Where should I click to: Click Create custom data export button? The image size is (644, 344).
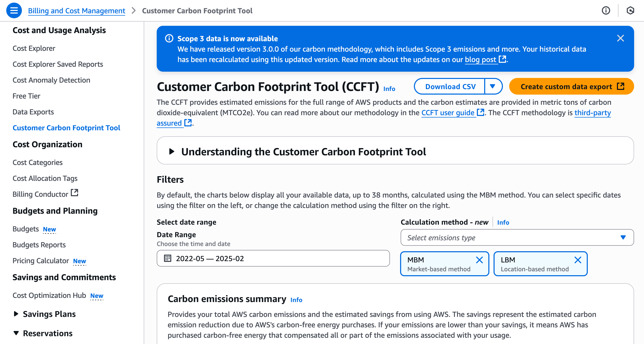pos(571,86)
